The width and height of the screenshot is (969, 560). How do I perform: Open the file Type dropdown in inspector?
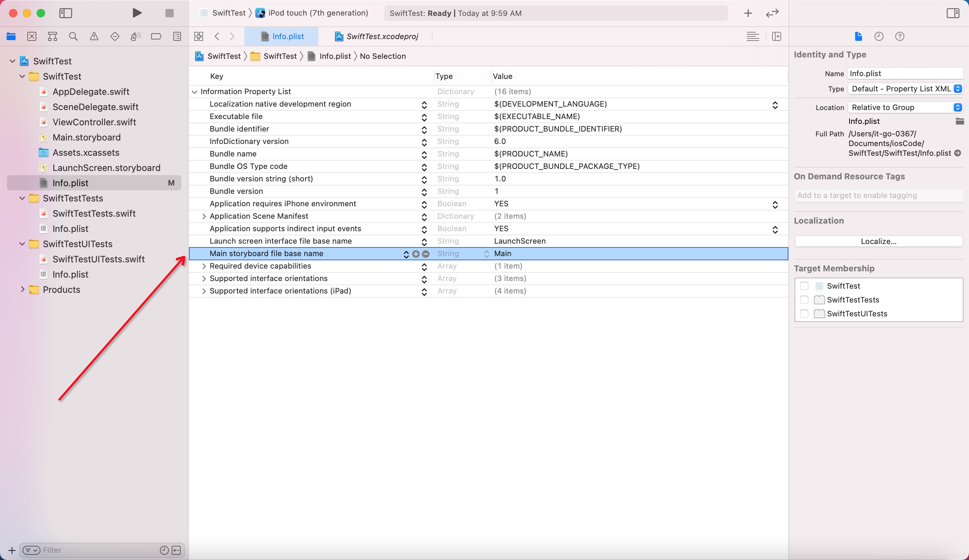(x=906, y=89)
